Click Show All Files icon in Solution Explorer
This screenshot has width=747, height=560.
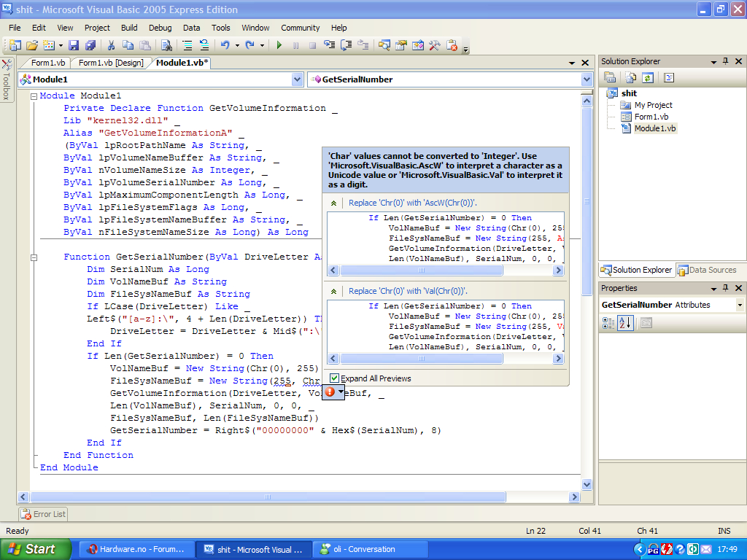click(x=631, y=77)
